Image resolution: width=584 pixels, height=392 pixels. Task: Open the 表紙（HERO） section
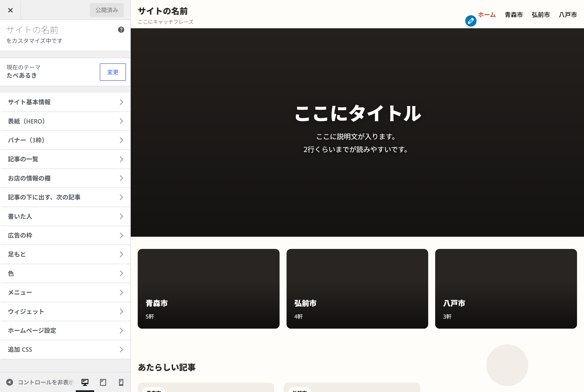(x=65, y=121)
